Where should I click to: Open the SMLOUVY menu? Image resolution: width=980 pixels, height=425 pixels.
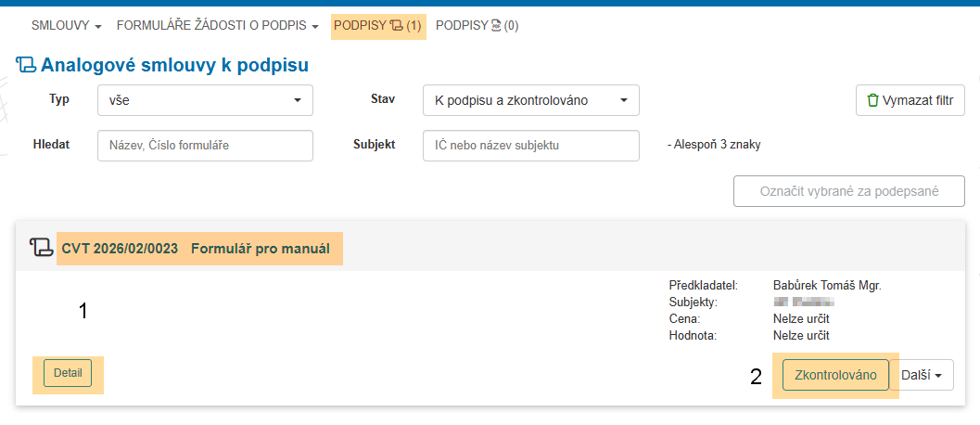click(66, 26)
